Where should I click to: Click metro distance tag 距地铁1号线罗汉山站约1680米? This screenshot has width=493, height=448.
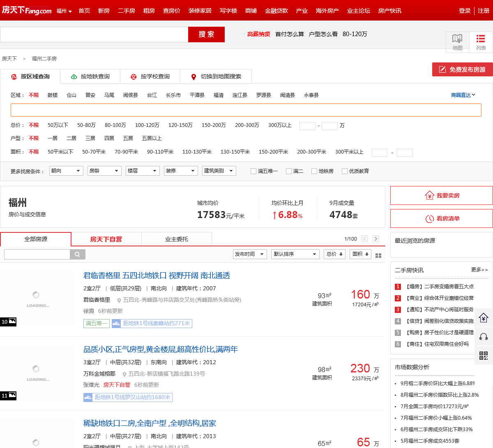[128, 397]
